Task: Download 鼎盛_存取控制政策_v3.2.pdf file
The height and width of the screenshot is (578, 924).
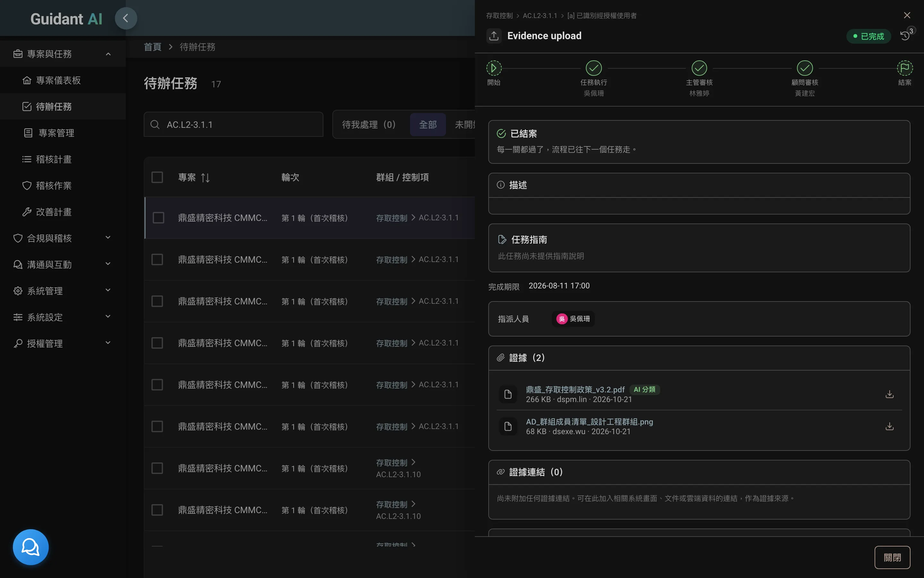Action: point(890,394)
